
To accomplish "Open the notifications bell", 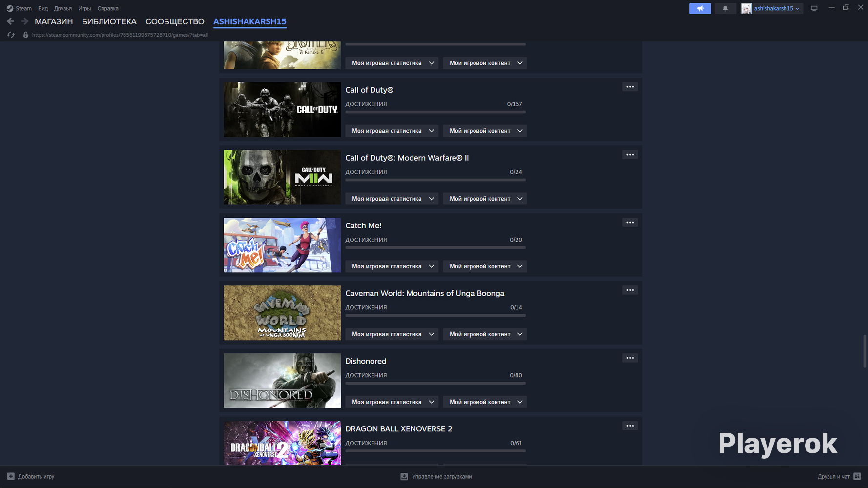I will pos(725,8).
